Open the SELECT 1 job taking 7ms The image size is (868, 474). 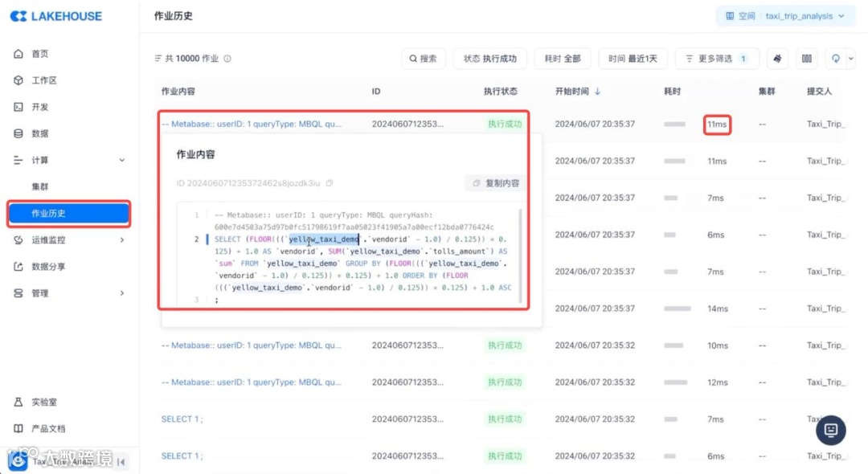point(182,419)
